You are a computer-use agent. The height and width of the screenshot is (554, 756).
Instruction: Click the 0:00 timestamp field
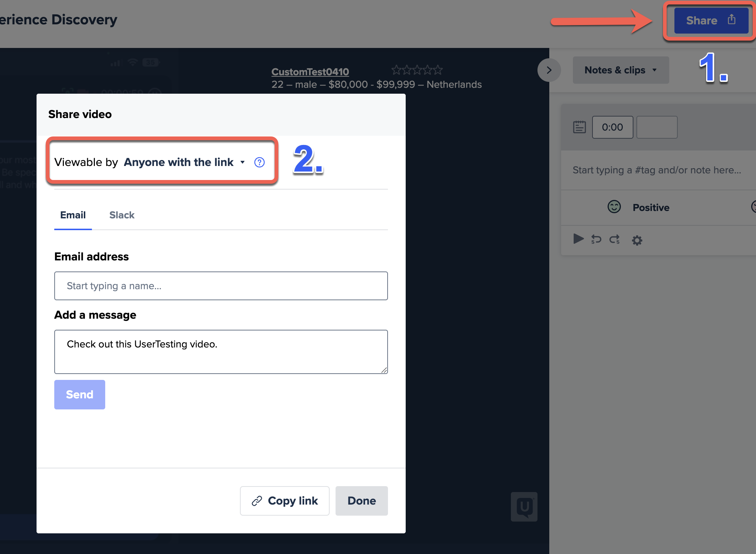tap(612, 127)
